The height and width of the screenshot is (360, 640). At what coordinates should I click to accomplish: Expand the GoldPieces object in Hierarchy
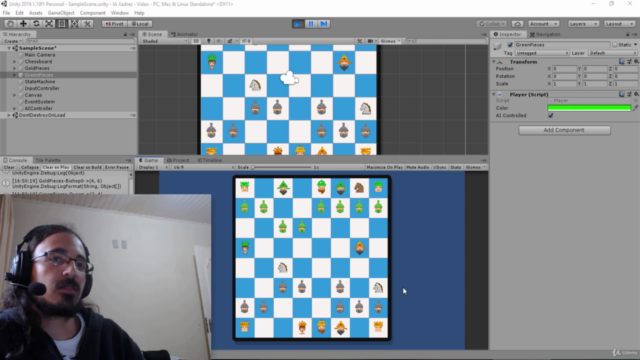(x=15, y=68)
